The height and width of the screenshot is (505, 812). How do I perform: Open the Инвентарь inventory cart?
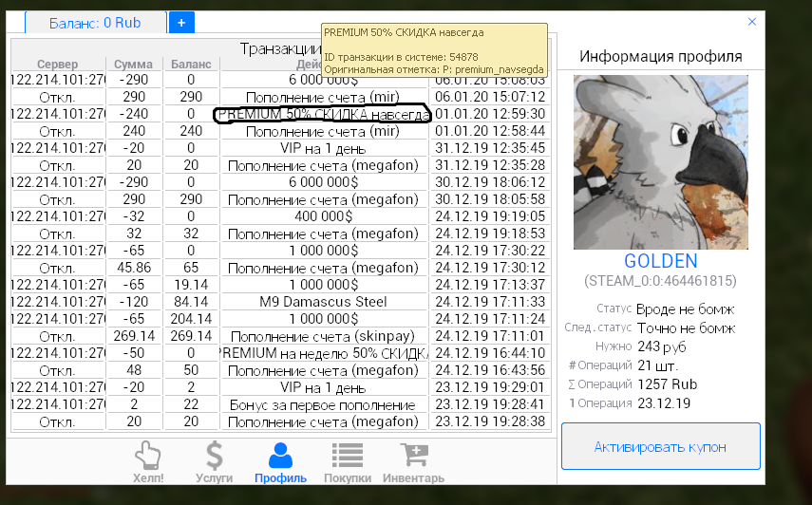[413, 462]
